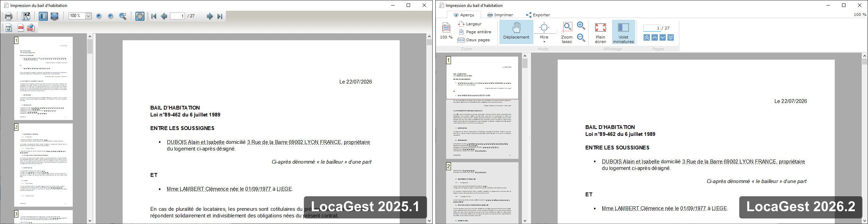Click the blue minus zoom-out icon in 2025.1
This screenshot has width=868, height=224.
coord(110,16)
